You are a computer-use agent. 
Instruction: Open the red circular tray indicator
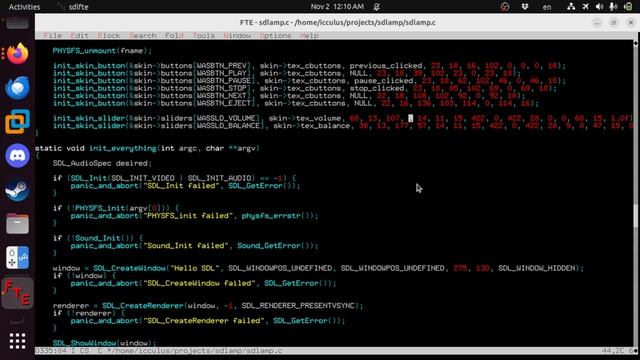pyautogui.click(x=505, y=7)
